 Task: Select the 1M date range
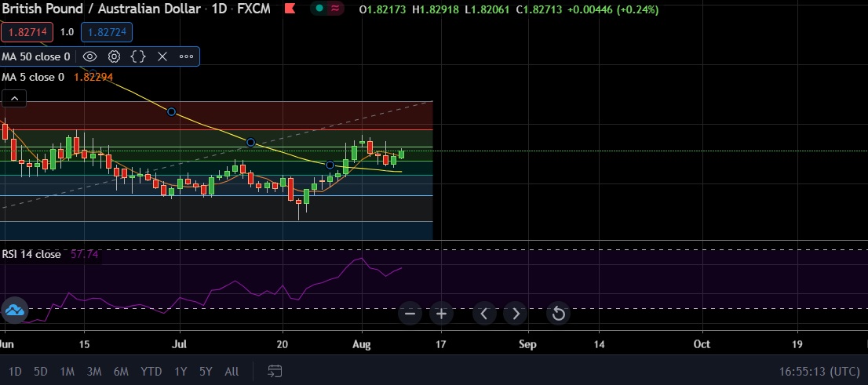click(x=67, y=371)
